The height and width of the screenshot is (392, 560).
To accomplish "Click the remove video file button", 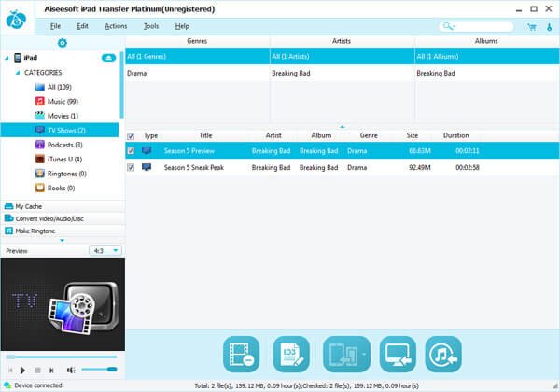I will [x=242, y=354].
